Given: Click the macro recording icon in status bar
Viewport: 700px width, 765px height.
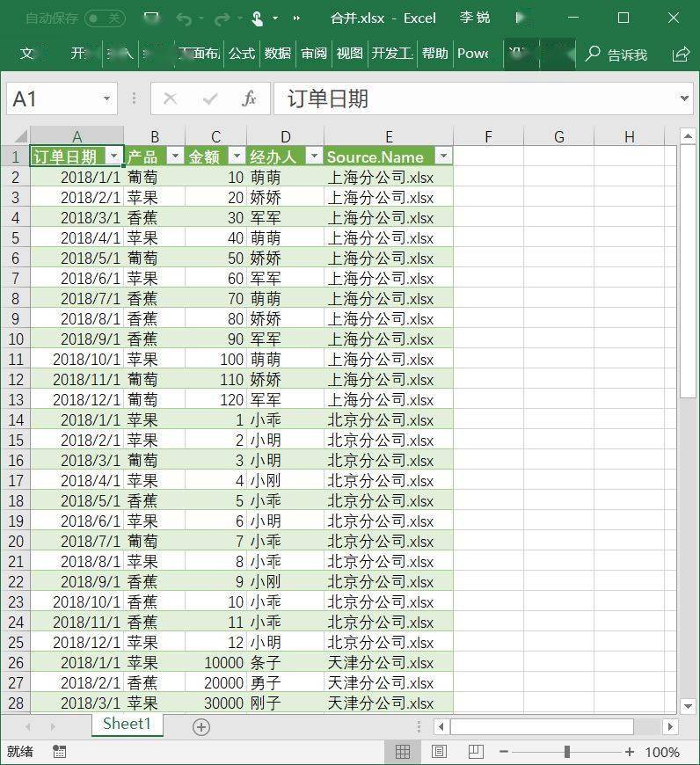Looking at the screenshot, I should (59, 752).
